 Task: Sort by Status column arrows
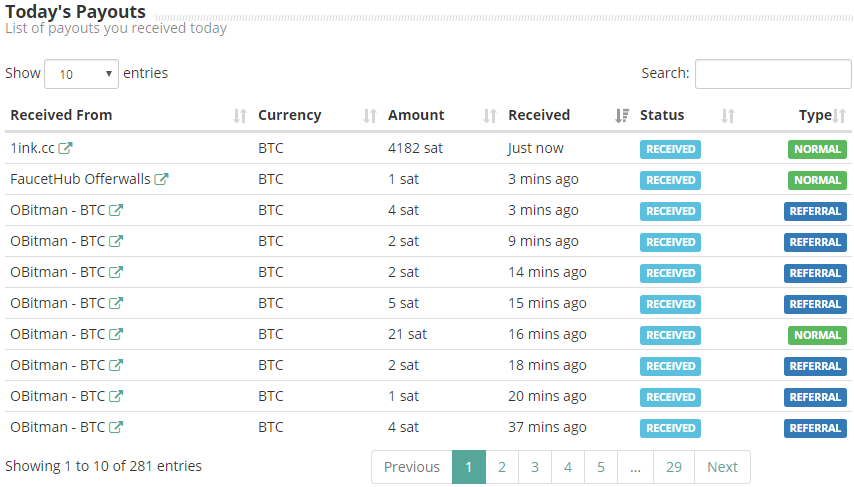[728, 115]
